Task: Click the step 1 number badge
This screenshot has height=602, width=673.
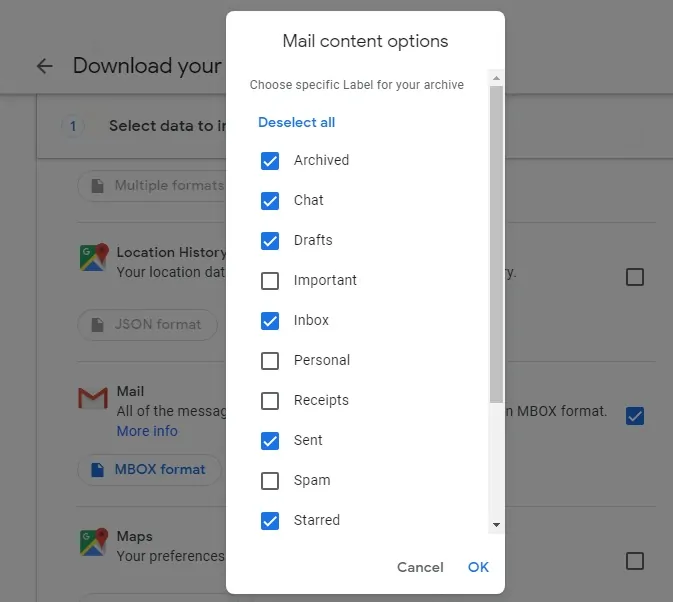Action: pos(73,126)
